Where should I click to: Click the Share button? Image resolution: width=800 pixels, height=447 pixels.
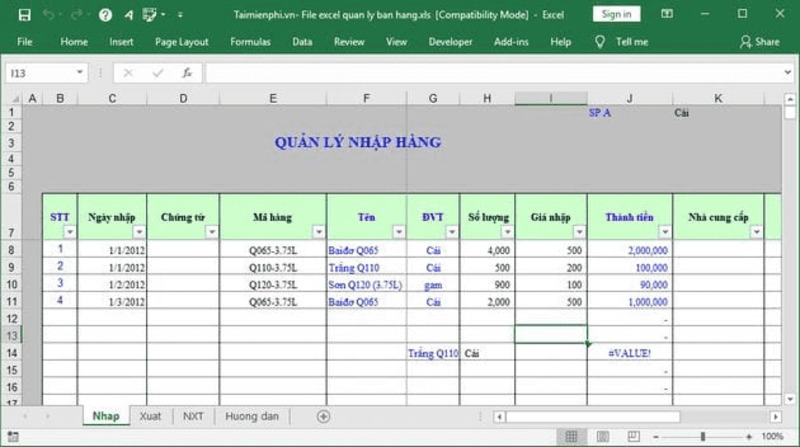760,42
